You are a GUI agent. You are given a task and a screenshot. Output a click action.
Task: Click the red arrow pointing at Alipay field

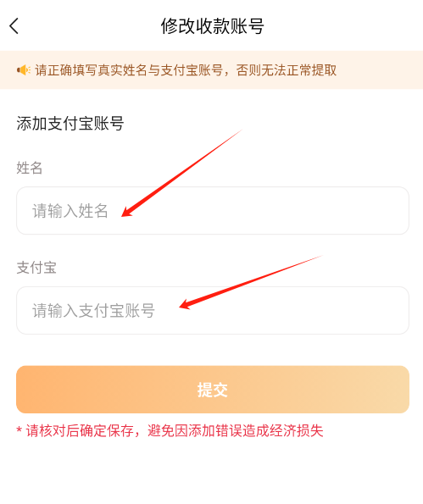click(251, 282)
